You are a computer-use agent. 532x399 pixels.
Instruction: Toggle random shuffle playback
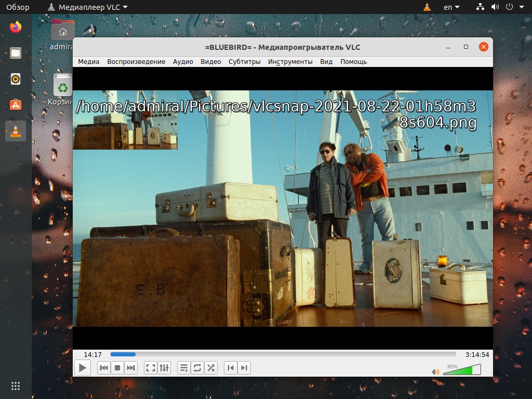(211, 368)
